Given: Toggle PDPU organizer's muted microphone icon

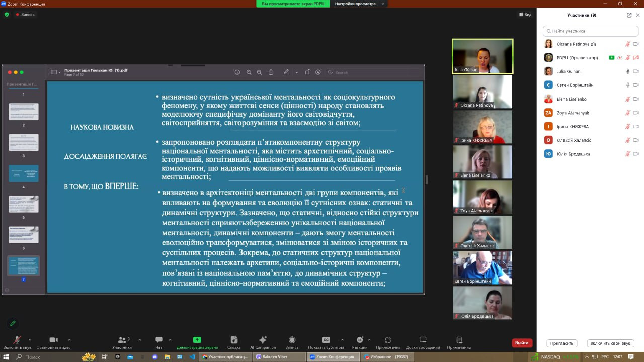Looking at the screenshot, I should click(x=627, y=58).
